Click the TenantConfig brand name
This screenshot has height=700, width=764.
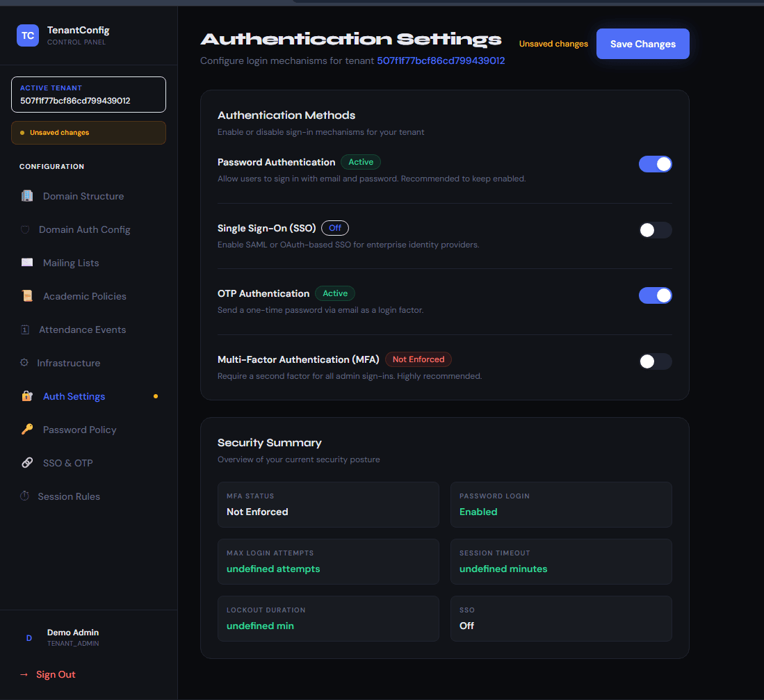pyautogui.click(x=78, y=30)
